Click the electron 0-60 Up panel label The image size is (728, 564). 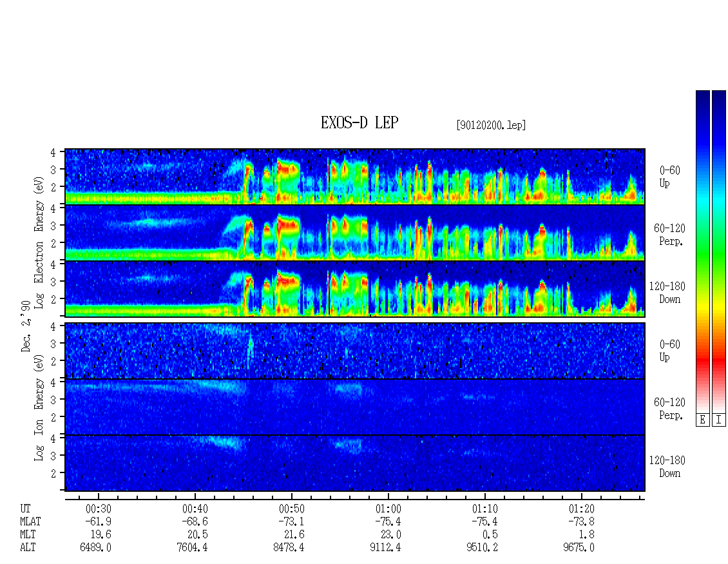669,177
